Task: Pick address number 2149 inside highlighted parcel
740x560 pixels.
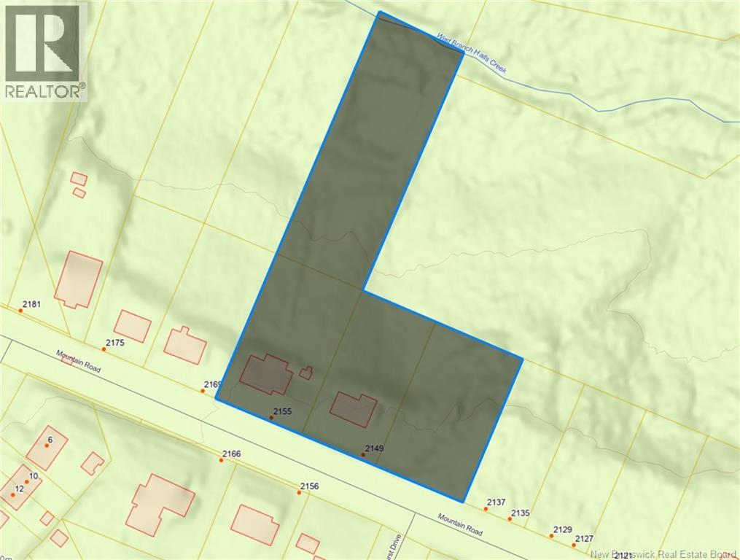Action: 374,448
